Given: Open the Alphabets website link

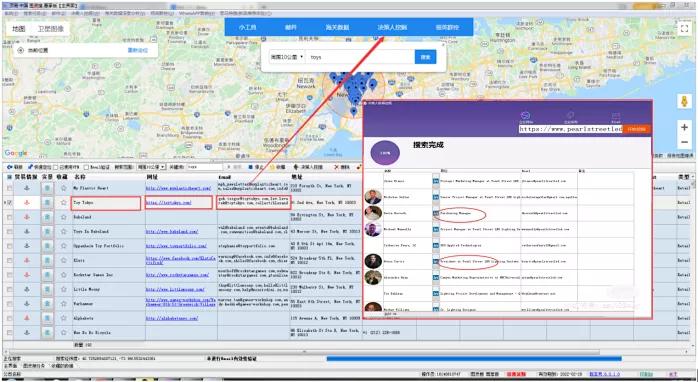Looking at the screenshot, I should pyautogui.click(x=172, y=318).
